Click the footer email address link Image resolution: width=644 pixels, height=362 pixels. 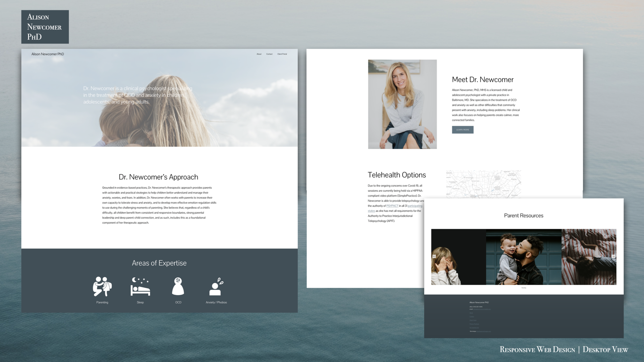[x=482, y=309]
